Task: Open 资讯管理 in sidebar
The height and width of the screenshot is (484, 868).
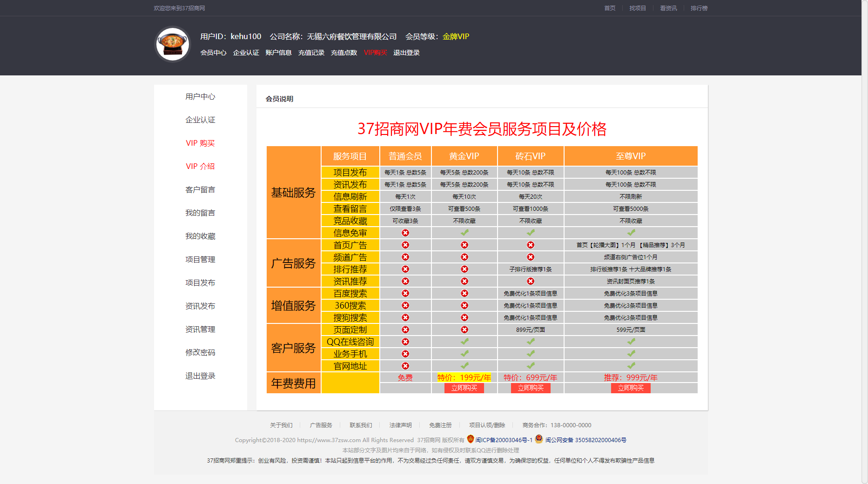Action: click(201, 329)
